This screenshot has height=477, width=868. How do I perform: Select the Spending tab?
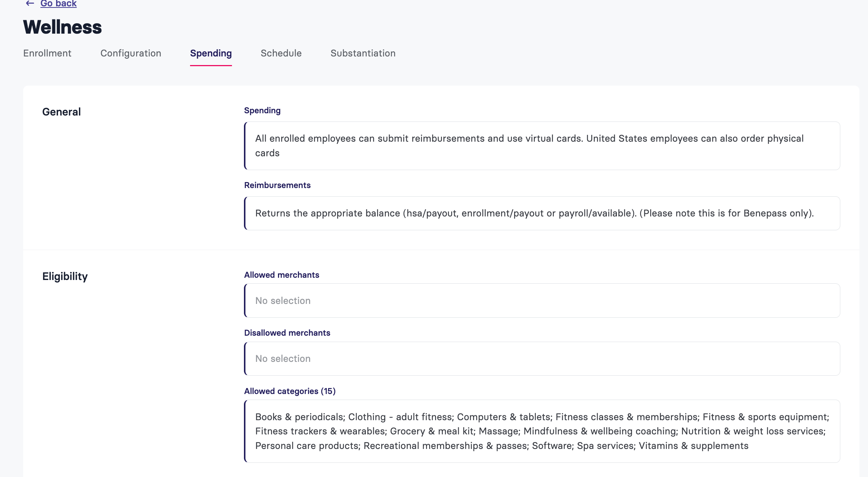(211, 53)
